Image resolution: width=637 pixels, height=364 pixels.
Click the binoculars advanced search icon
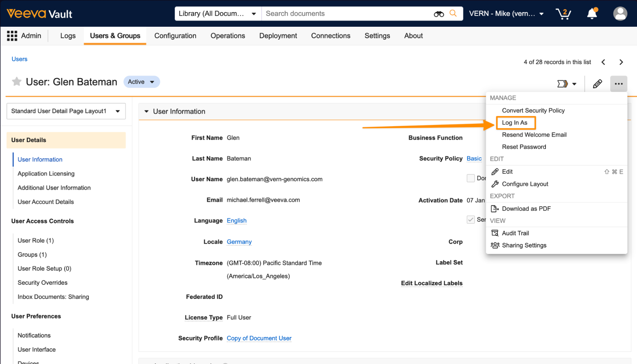pos(438,14)
